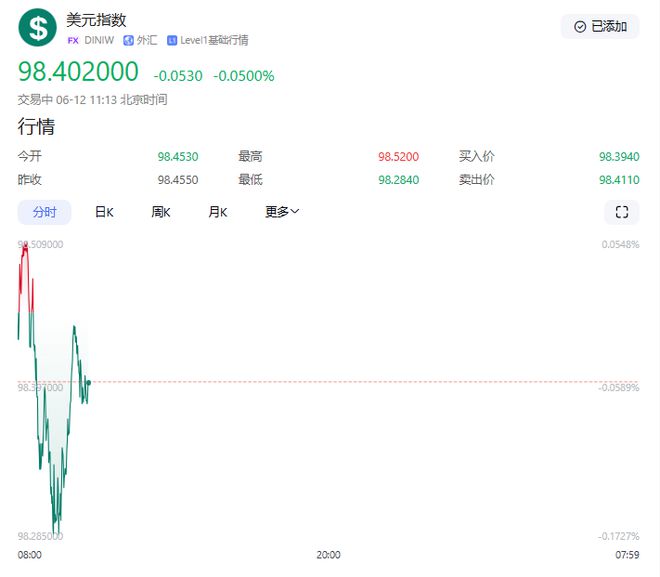The image size is (660, 577).
Task: Click the right axis label 0.0548%
Action: pos(620,245)
